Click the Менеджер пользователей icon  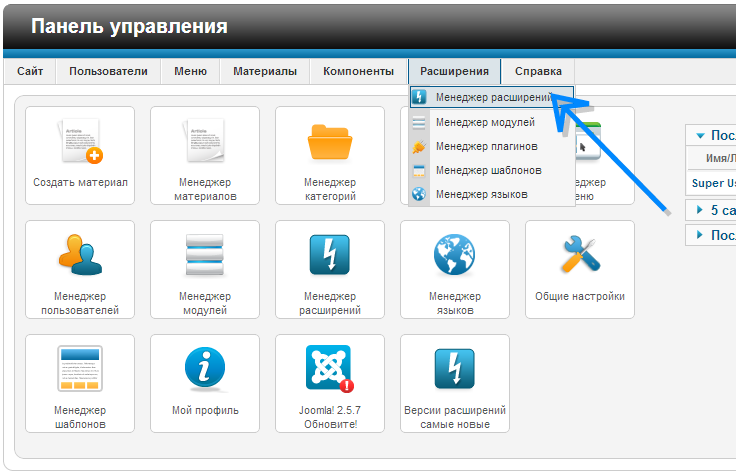click(80, 257)
